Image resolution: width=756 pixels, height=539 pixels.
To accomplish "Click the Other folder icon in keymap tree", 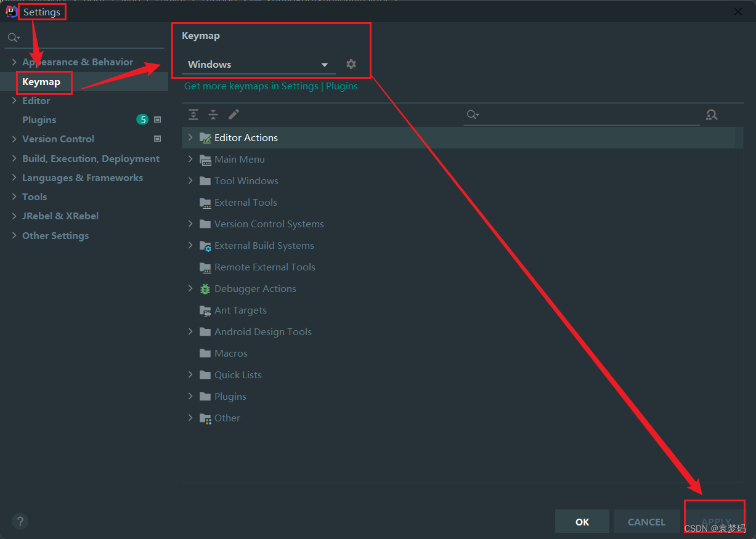I will (205, 418).
